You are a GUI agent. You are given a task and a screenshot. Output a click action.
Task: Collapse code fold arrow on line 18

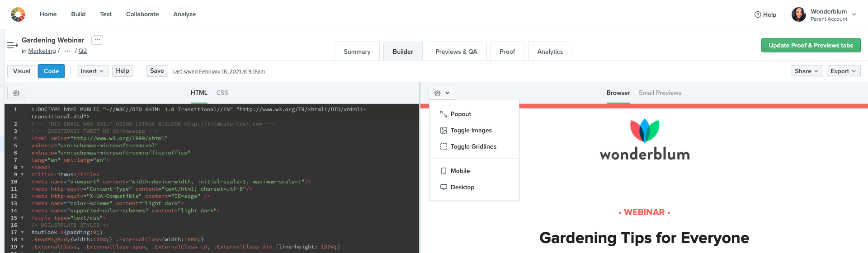22,239
